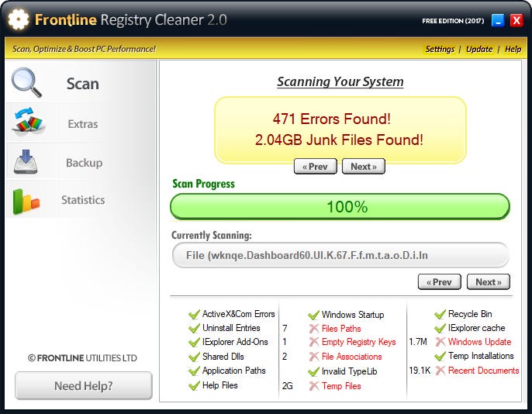Click the Frontline Utilities Ltd copyright text

pos(82,358)
